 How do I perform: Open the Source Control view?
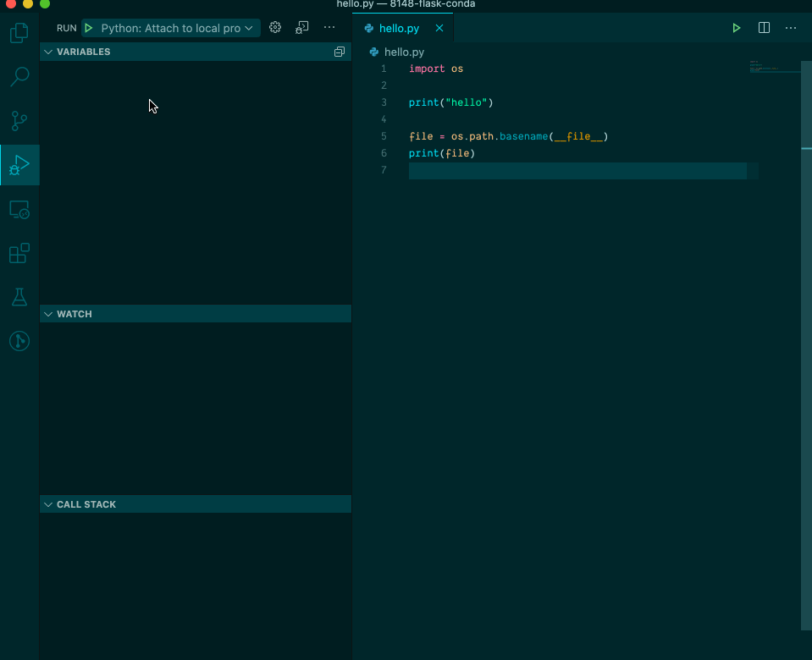[19, 121]
